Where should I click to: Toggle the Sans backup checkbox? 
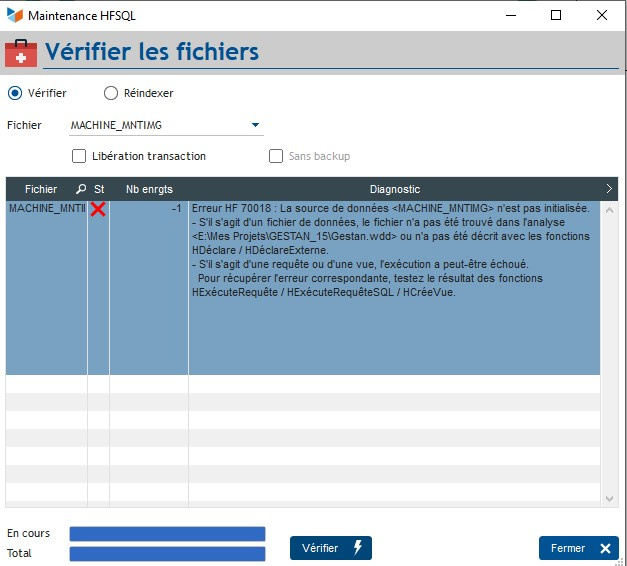(276, 156)
